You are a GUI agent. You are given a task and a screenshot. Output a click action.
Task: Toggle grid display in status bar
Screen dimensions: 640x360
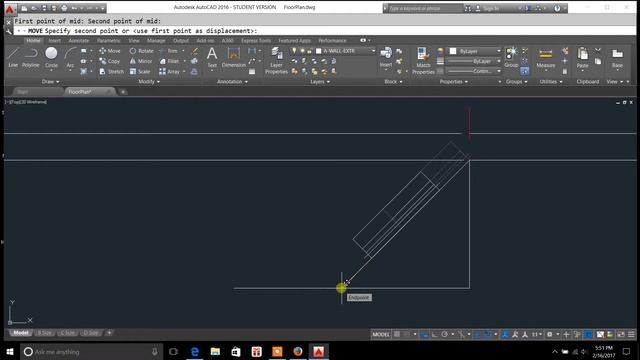[x=397, y=334]
